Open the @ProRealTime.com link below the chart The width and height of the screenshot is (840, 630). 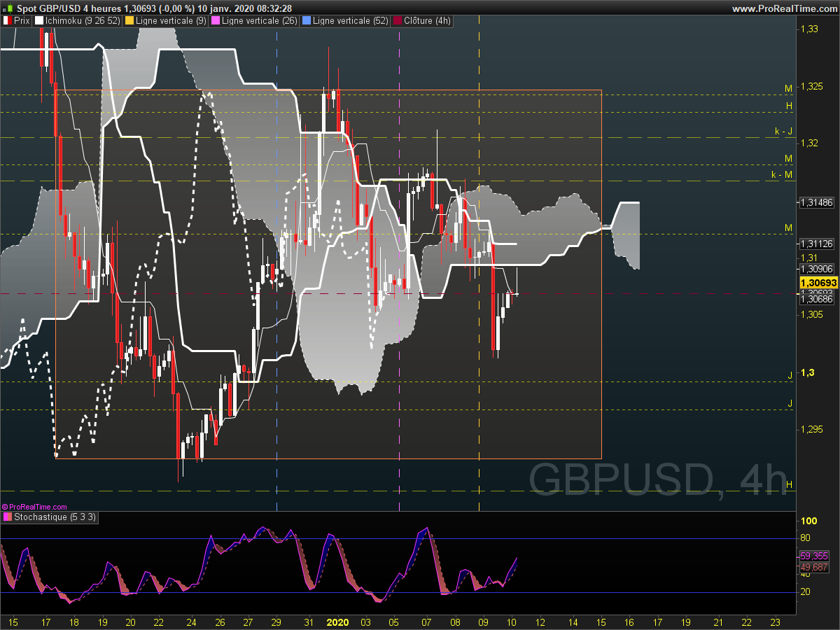34,506
